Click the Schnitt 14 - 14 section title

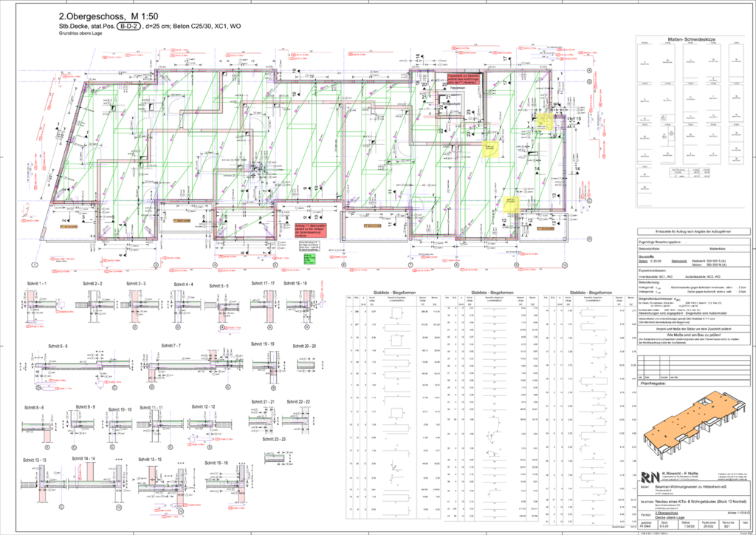click(83, 459)
